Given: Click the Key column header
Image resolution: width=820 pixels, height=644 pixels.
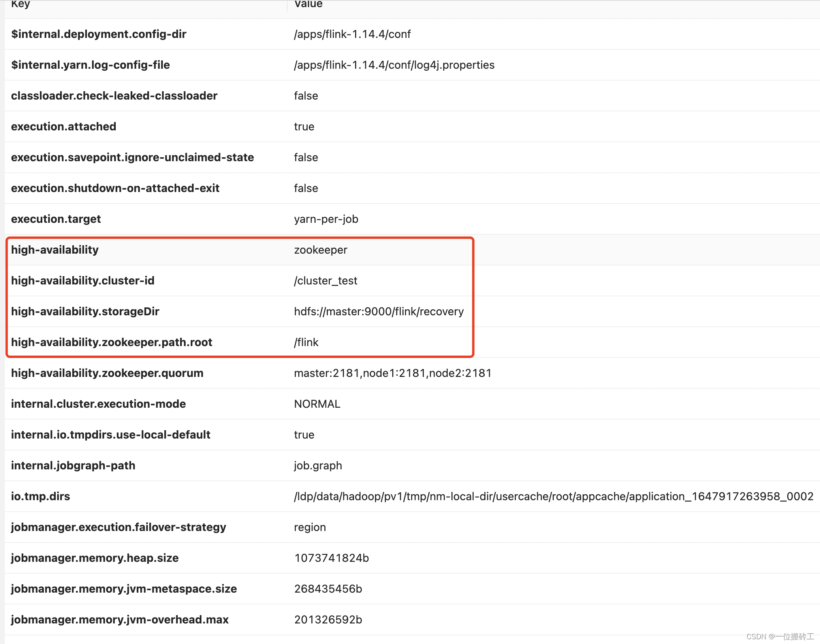Looking at the screenshot, I should click(21, 4).
